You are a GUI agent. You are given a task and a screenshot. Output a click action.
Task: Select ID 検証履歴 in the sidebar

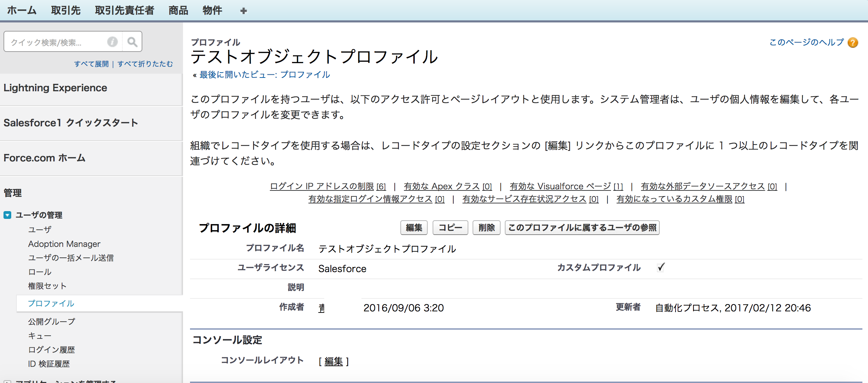[x=49, y=364]
